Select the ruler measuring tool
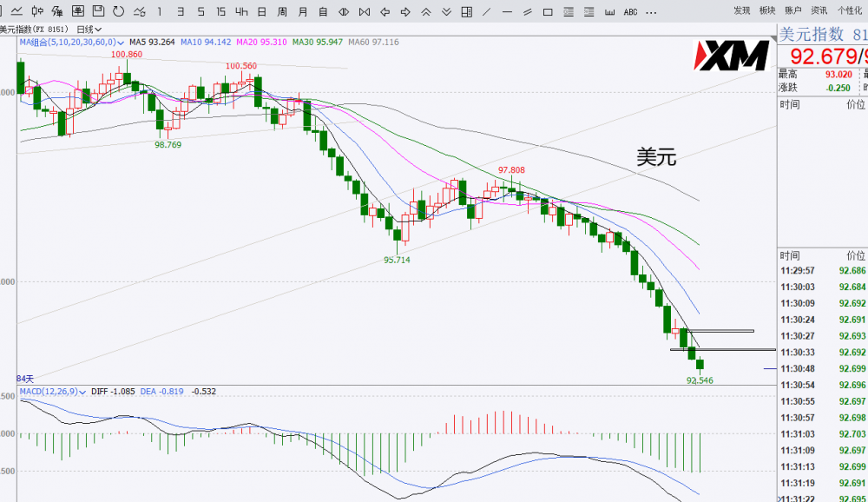868x502 pixels. click(609, 11)
